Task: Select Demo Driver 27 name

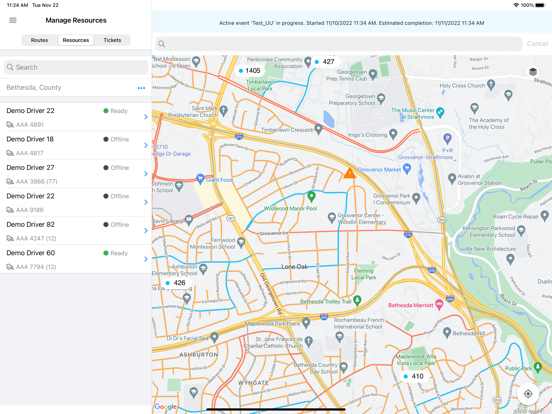Action: (x=30, y=168)
